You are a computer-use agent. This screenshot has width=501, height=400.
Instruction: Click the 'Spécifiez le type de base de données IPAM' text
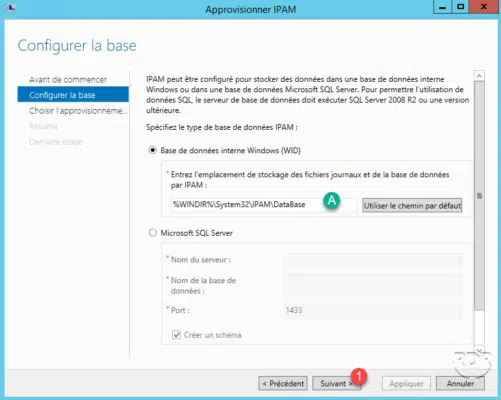click(222, 127)
